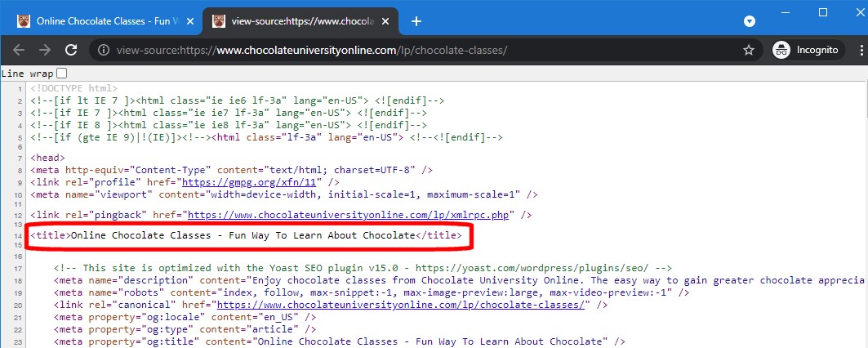Viewport: 868px width, 348px height.
Task: View site information icon
Action: click(x=104, y=51)
